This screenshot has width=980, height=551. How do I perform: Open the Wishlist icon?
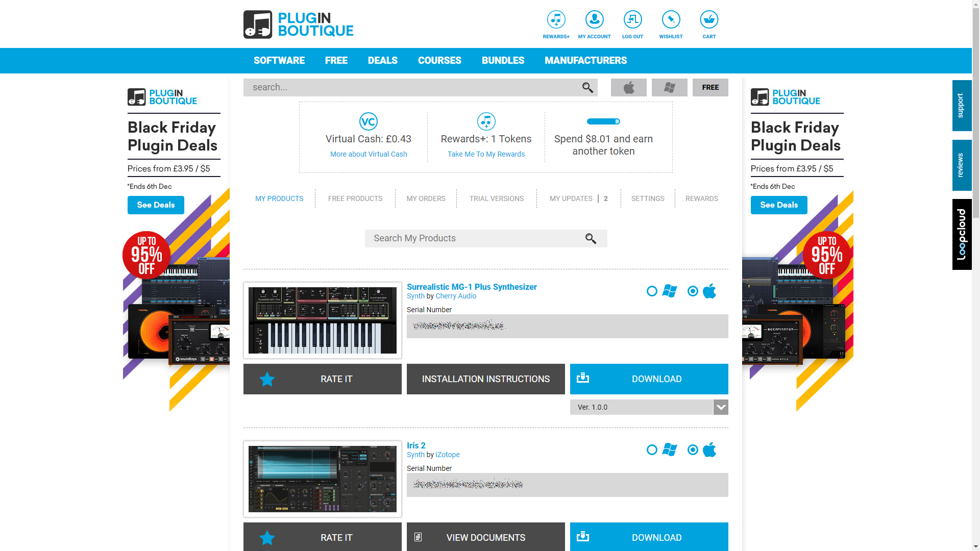point(671,19)
